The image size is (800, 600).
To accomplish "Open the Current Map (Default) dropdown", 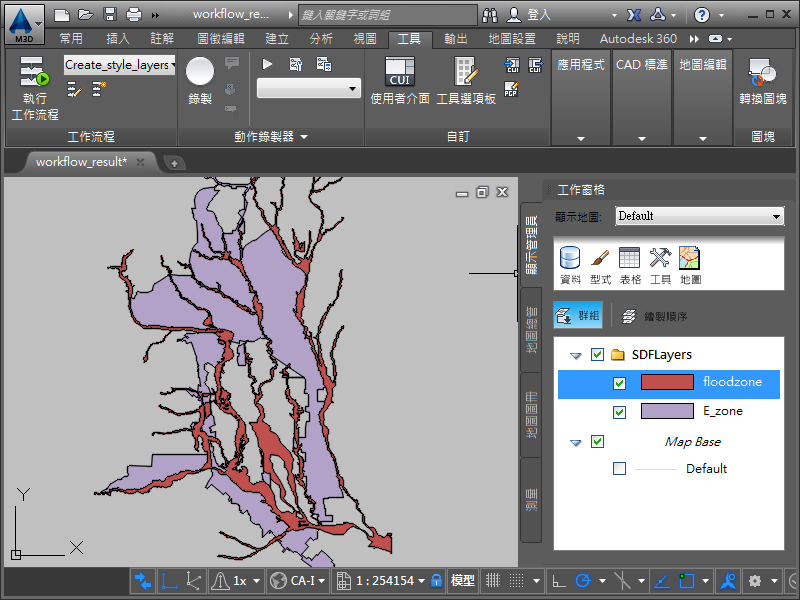I will [699, 216].
